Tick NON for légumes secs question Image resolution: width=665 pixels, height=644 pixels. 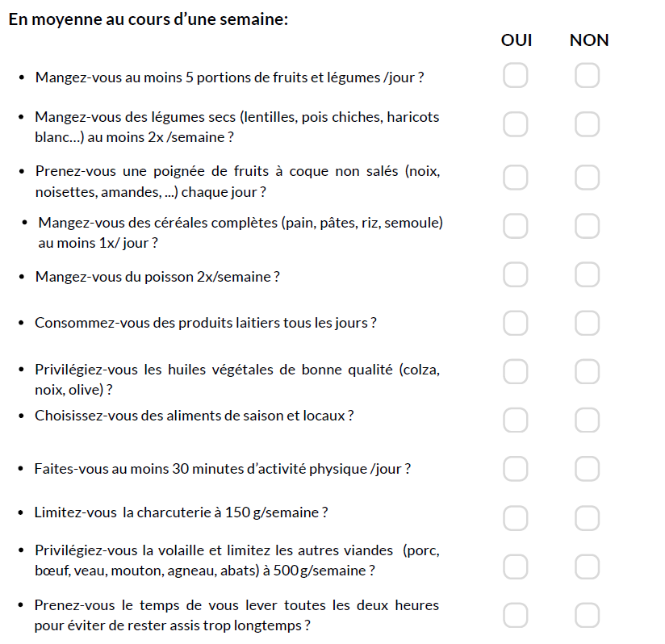click(587, 125)
